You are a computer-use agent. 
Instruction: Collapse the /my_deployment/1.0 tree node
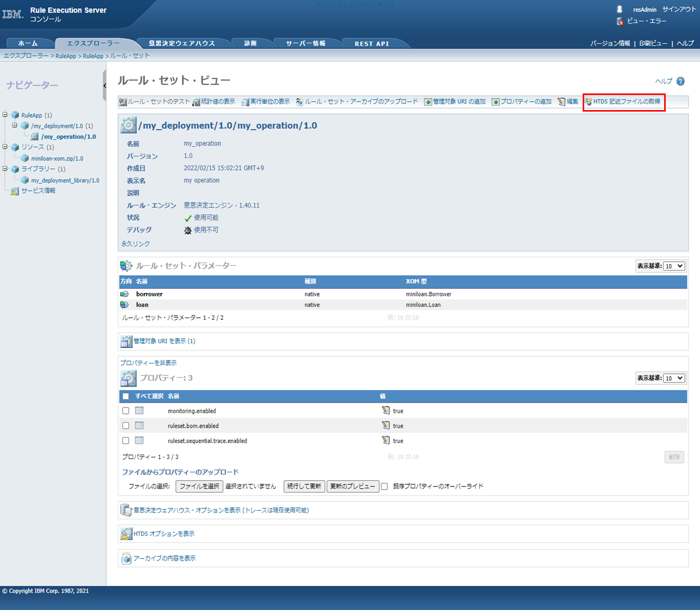tap(15, 125)
